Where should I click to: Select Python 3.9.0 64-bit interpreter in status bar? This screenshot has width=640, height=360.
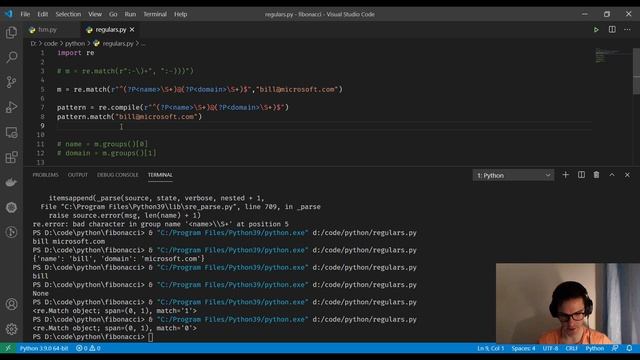point(44,348)
